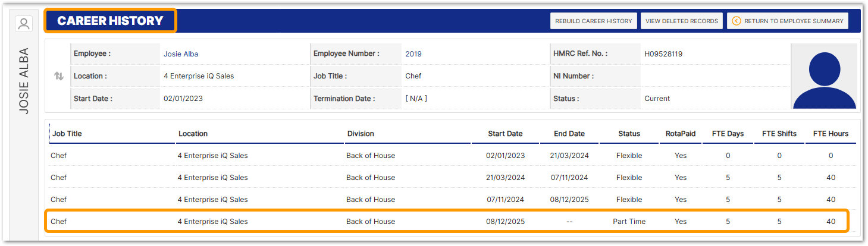Sort table by Job Title column header

(x=67, y=134)
